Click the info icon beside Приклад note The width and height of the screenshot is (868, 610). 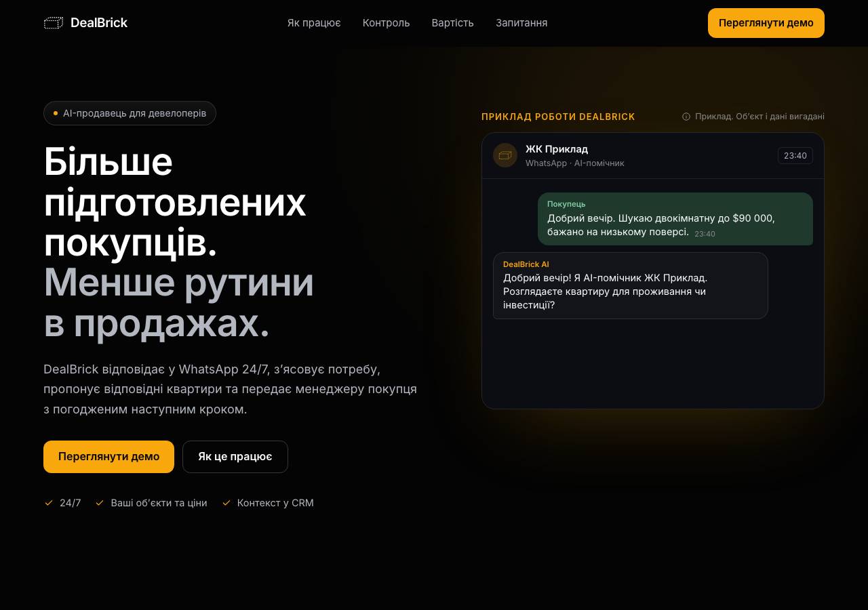click(686, 117)
